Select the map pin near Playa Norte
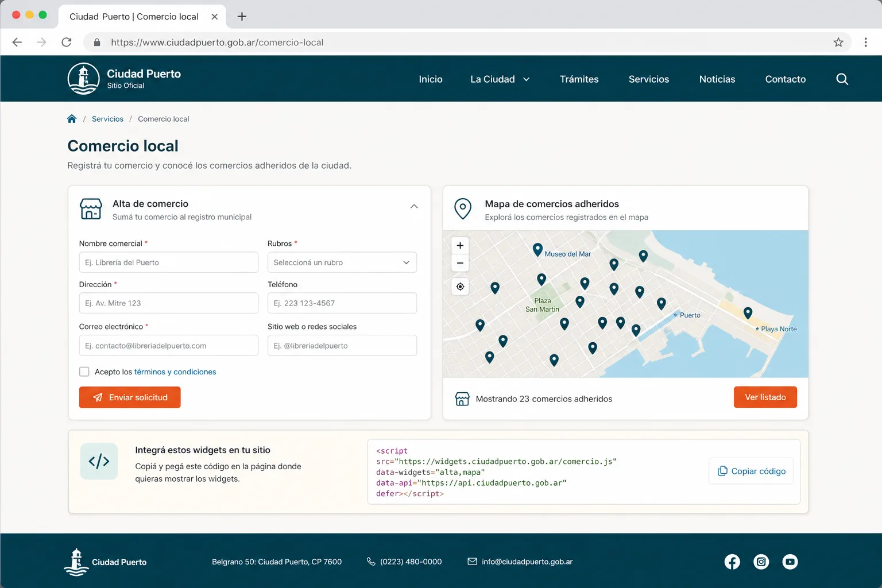 pyautogui.click(x=748, y=313)
